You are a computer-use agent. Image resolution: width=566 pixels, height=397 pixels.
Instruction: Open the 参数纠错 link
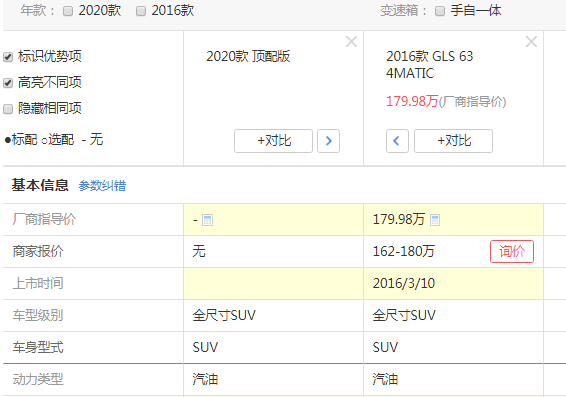point(102,186)
